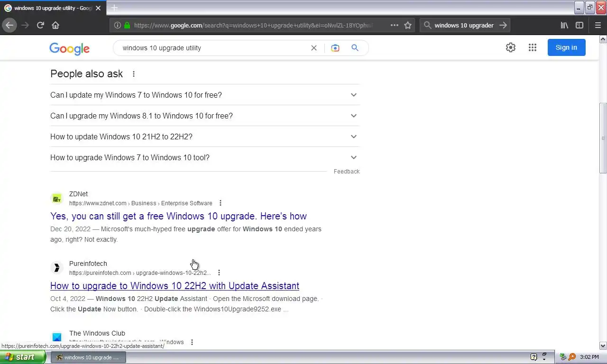This screenshot has width=607, height=364.
Task: Go to the Google home logo
Action: point(69,48)
